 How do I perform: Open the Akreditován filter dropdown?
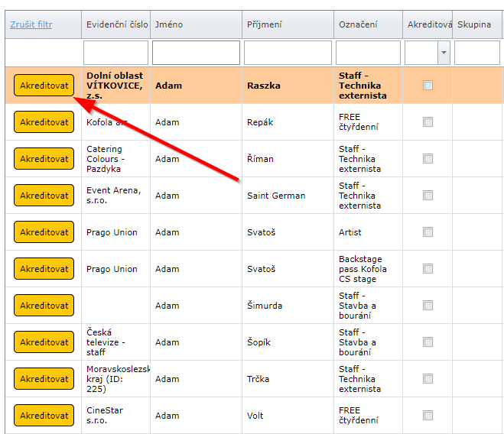[x=444, y=53]
